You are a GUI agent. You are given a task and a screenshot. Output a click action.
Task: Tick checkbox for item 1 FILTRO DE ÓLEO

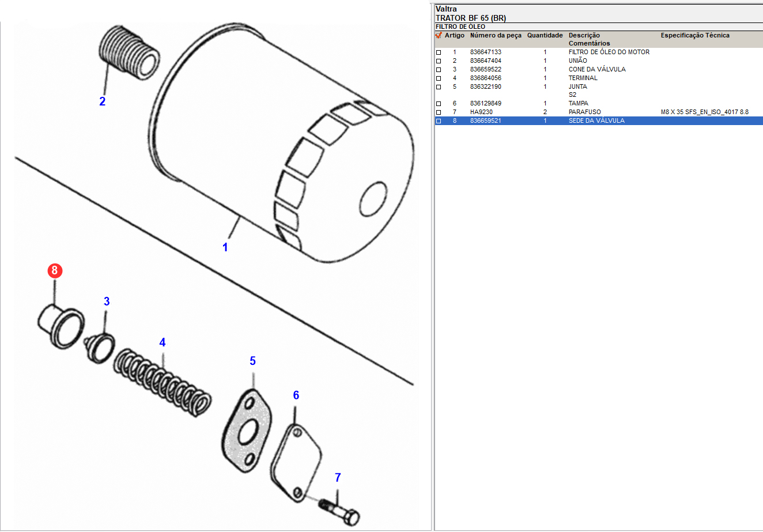point(439,52)
